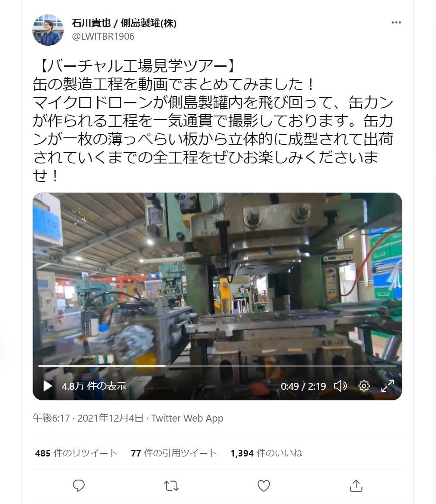The height and width of the screenshot is (504, 436).
Task: Mute the video using the speaker icon
Action: click(340, 386)
